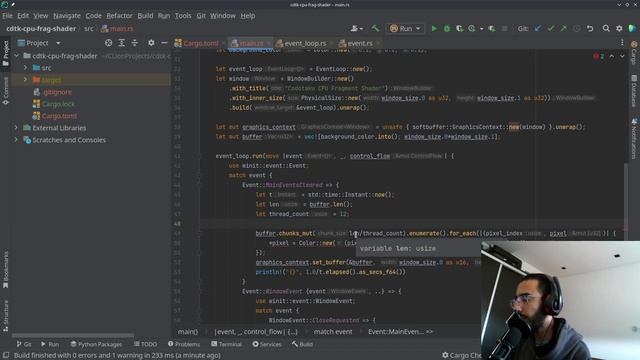Click the Project panel horizontal scrollbar
The image size is (640, 360).
point(73,336)
